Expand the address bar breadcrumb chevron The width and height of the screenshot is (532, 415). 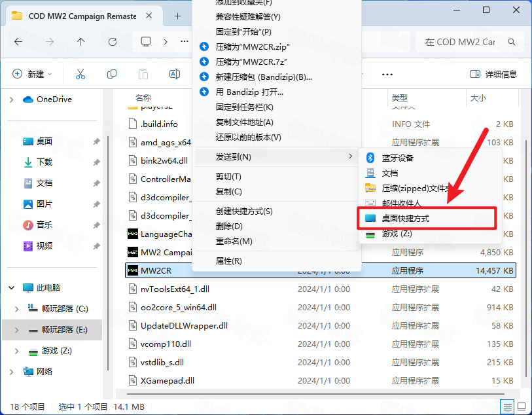166,42
